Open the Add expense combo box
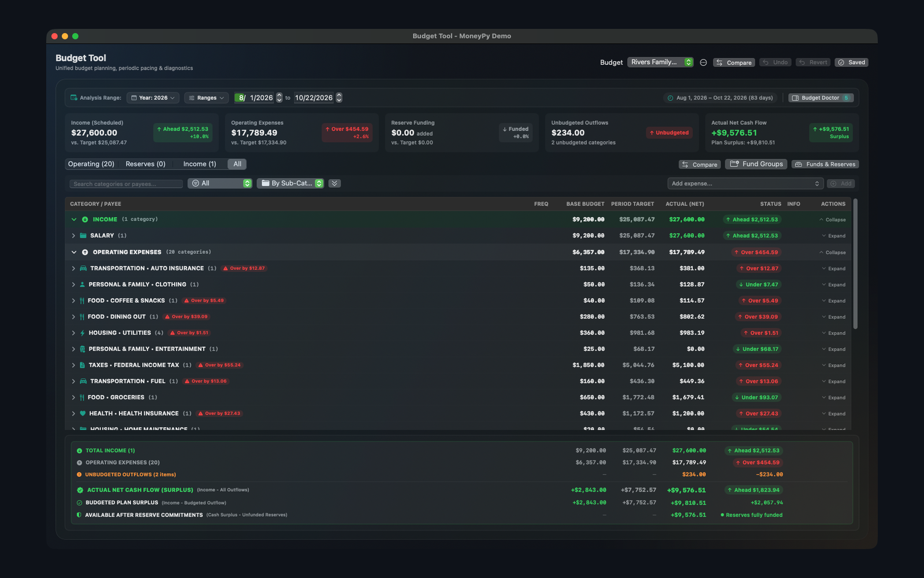The image size is (924, 578). (x=745, y=183)
